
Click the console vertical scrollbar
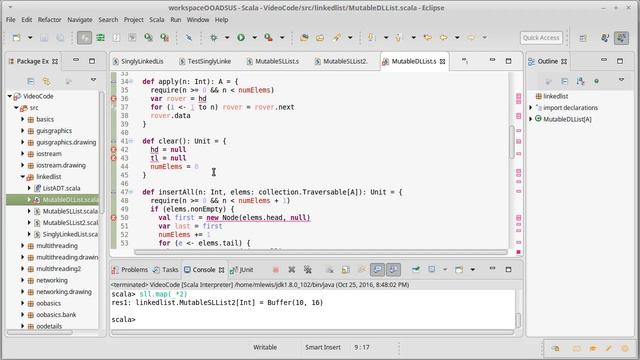click(x=518, y=320)
